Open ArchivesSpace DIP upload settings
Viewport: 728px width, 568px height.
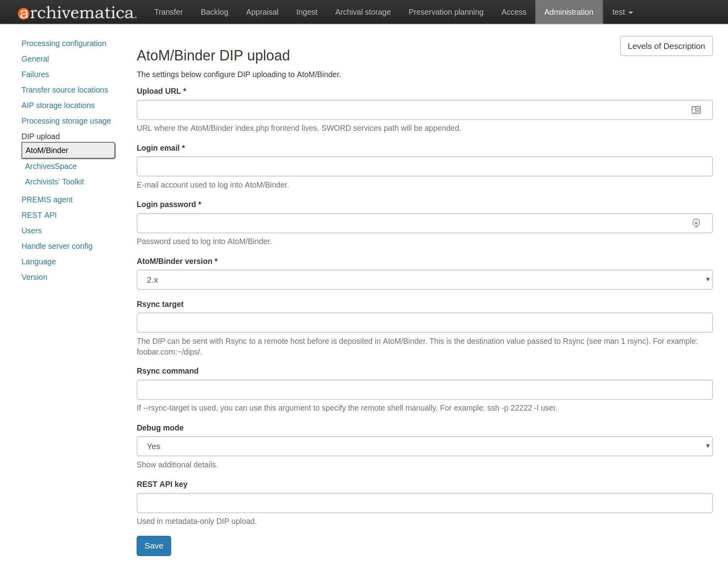click(x=50, y=166)
